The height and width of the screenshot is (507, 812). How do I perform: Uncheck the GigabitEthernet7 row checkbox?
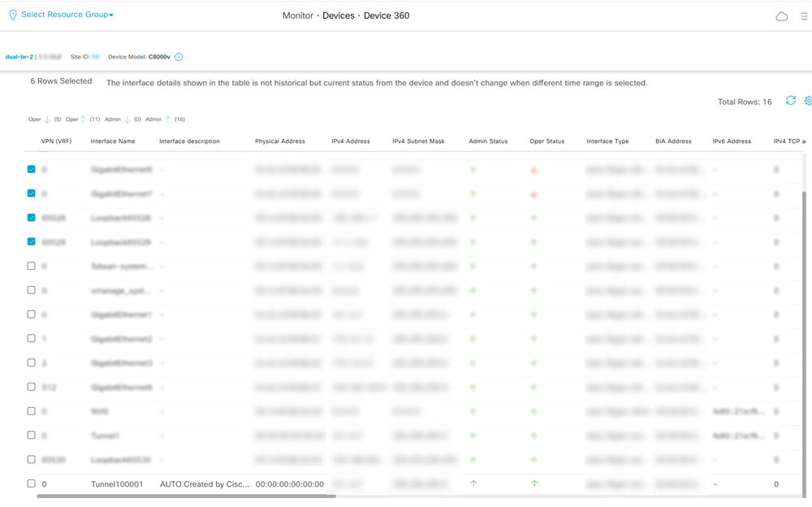pyautogui.click(x=31, y=193)
